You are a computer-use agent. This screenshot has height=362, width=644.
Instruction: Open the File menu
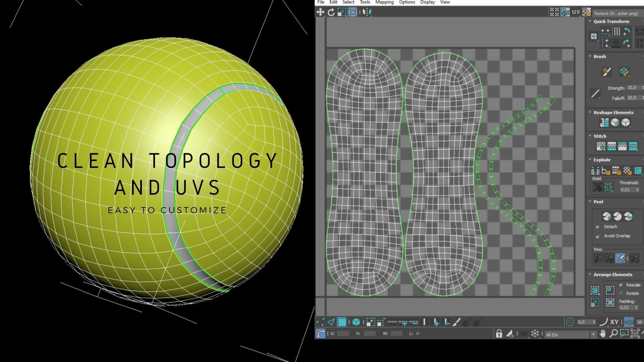pyautogui.click(x=321, y=2)
